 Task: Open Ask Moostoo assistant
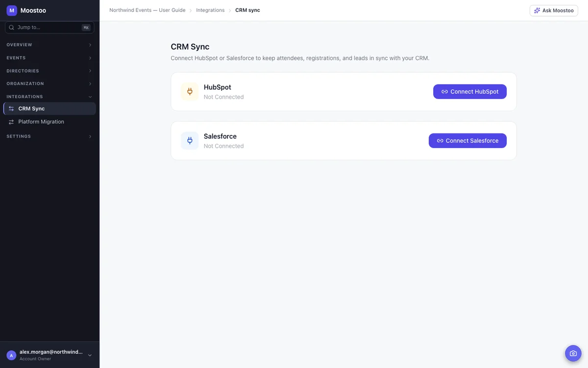pyautogui.click(x=554, y=10)
